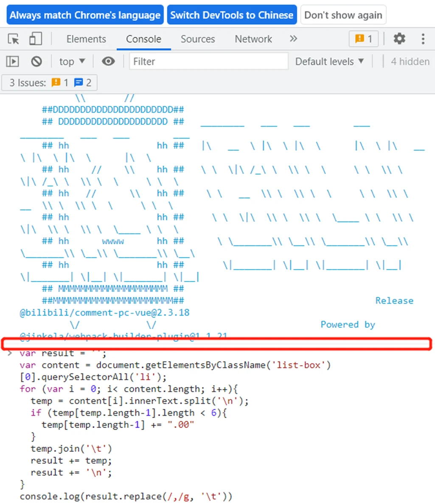
Task: Select the if temp.length < 6 line
Action: (x=129, y=413)
